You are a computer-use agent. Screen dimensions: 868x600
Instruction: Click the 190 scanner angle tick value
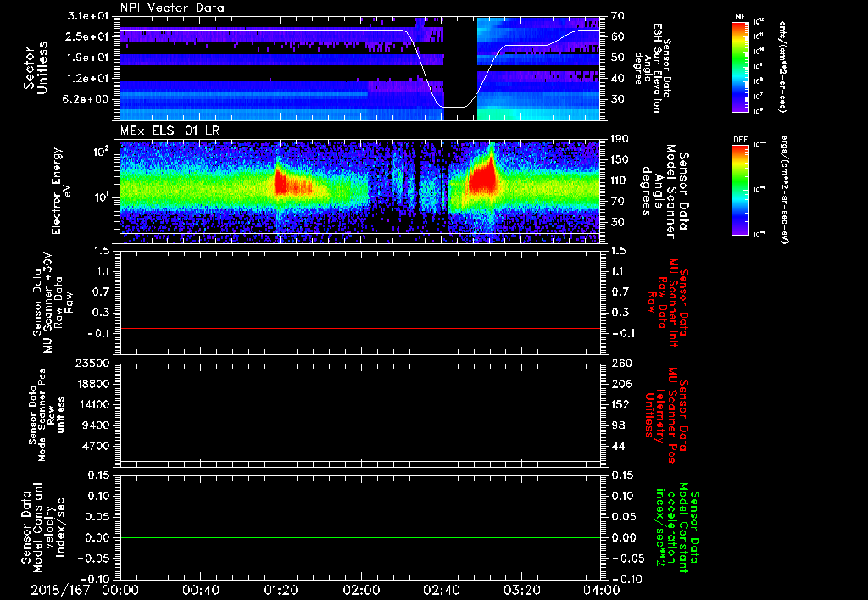click(x=620, y=139)
